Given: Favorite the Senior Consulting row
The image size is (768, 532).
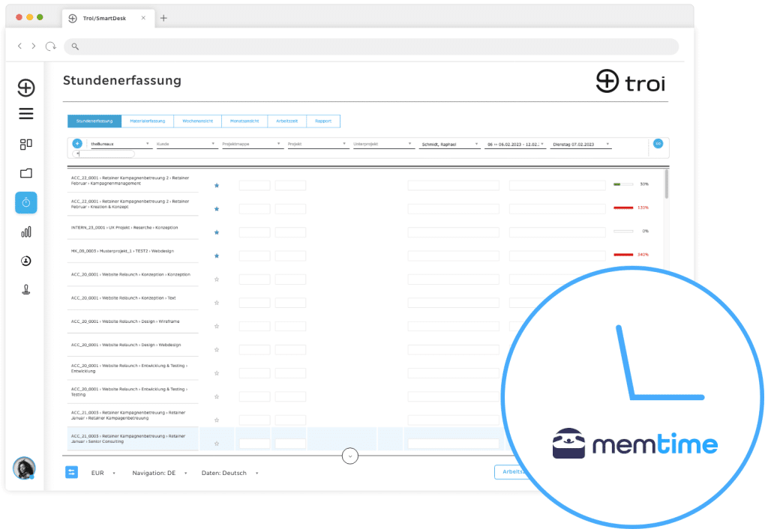Looking at the screenshot, I should click(x=217, y=444).
